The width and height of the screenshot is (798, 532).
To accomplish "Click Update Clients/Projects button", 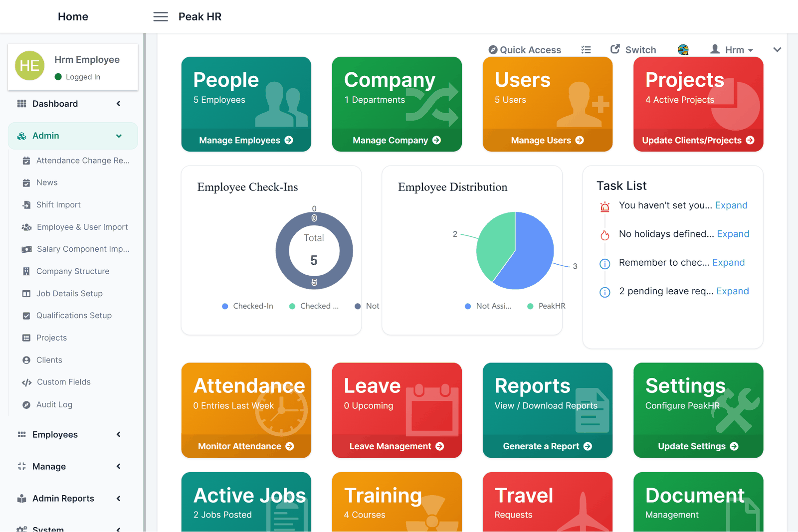I will (x=698, y=141).
